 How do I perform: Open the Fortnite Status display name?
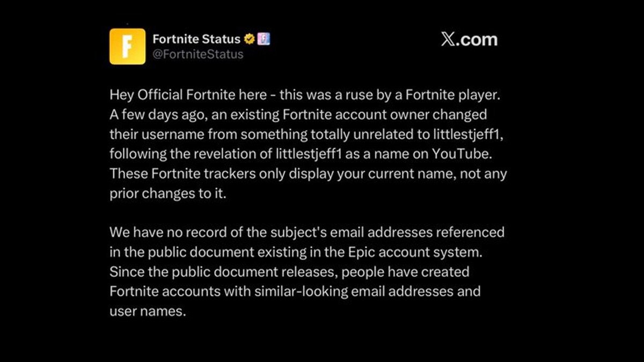click(196, 39)
